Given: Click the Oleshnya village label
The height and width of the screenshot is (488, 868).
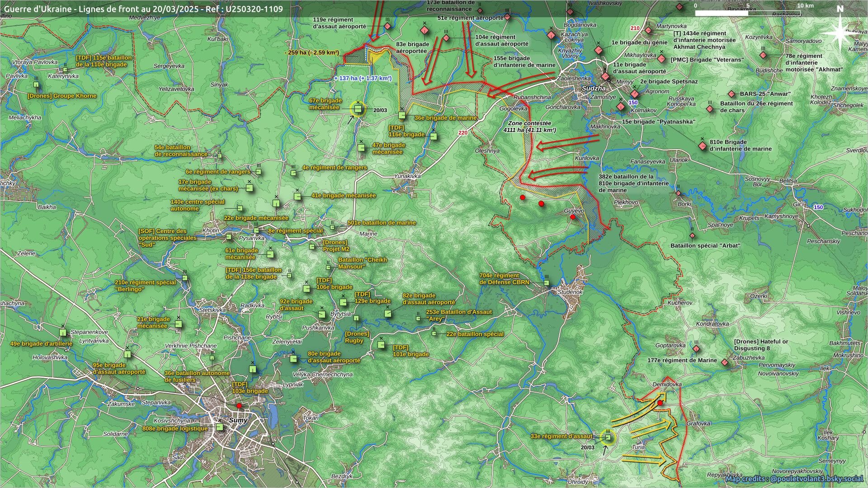Looking at the screenshot, I should tap(487, 151).
